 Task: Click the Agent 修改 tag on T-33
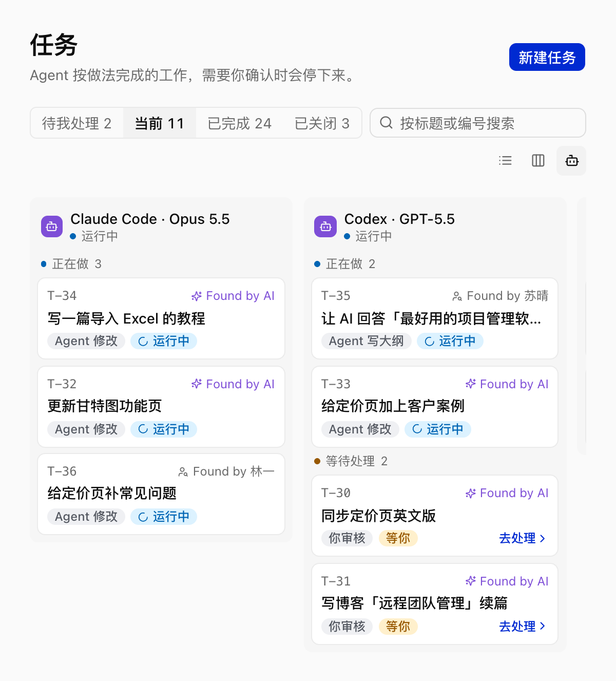(360, 429)
